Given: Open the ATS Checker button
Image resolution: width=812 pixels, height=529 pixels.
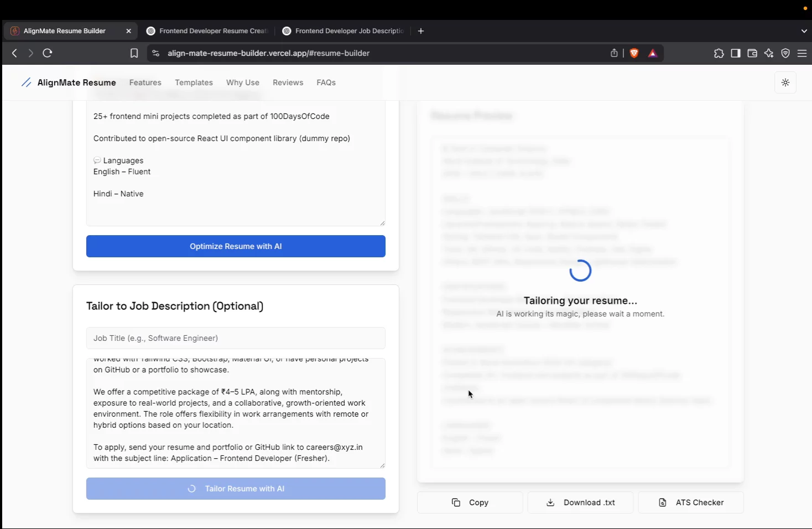Looking at the screenshot, I should [691, 502].
